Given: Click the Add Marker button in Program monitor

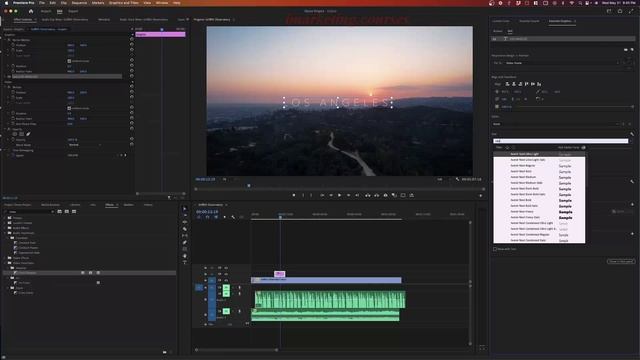Looking at the screenshot, I should coord(294,196).
